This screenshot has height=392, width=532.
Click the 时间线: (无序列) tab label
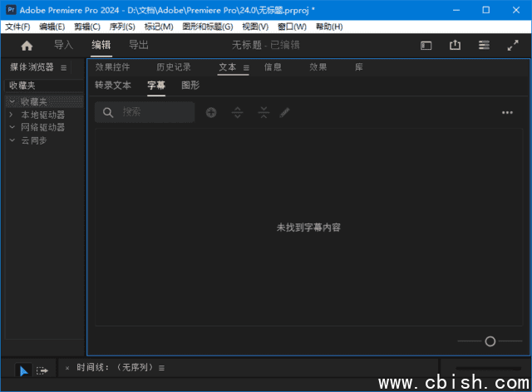click(115, 367)
